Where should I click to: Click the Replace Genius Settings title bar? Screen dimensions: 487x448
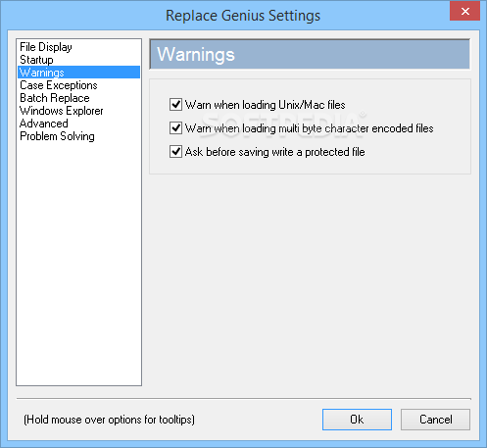(243, 16)
